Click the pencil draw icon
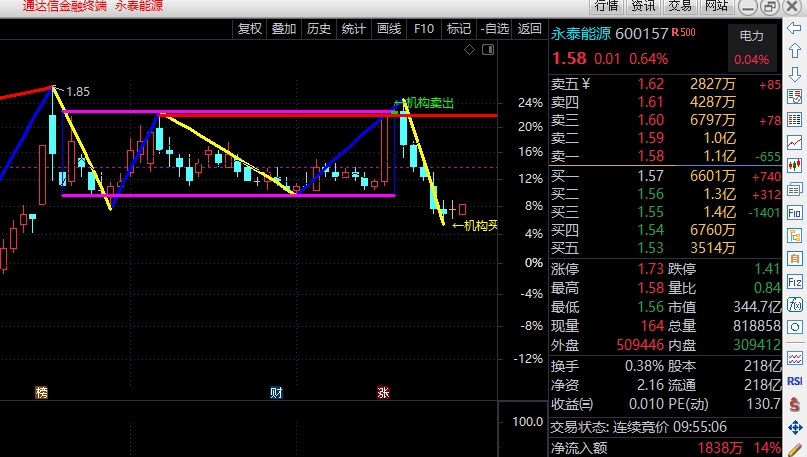The height and width of the screenshot is (457, 807). pyautogui.click(x=795, y=450)
